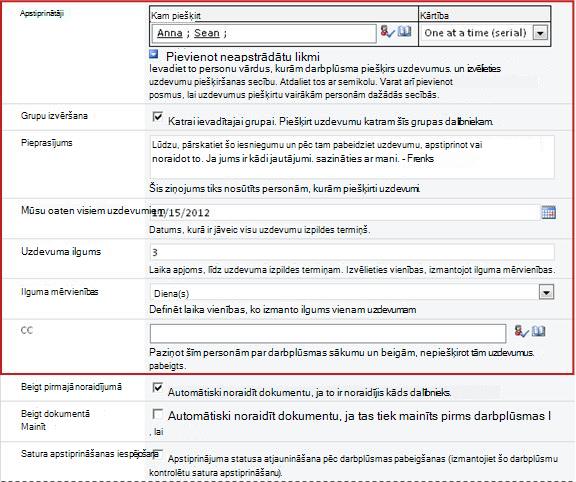Image resolution: width=576 pixels, height=482 pixels.
Task: Click into the Pieprasījums message text box
Action: [352, 157]
